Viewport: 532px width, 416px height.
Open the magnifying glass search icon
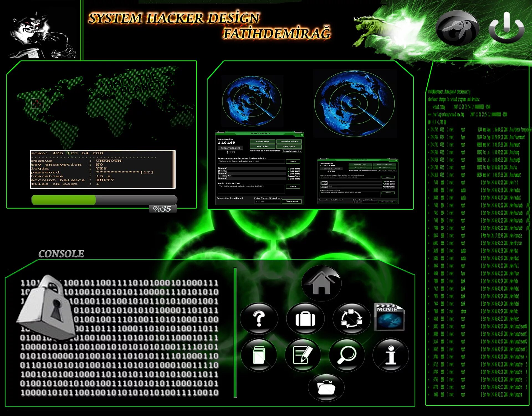347,355
